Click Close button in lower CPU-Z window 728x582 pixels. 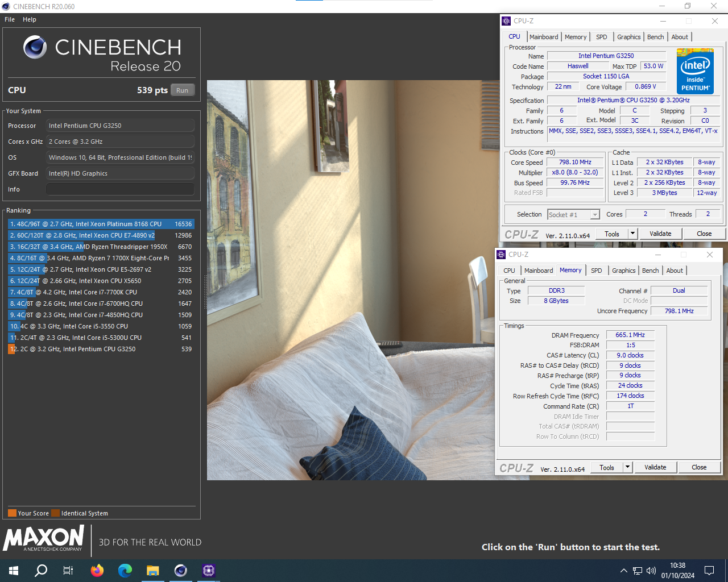point(699,467)
